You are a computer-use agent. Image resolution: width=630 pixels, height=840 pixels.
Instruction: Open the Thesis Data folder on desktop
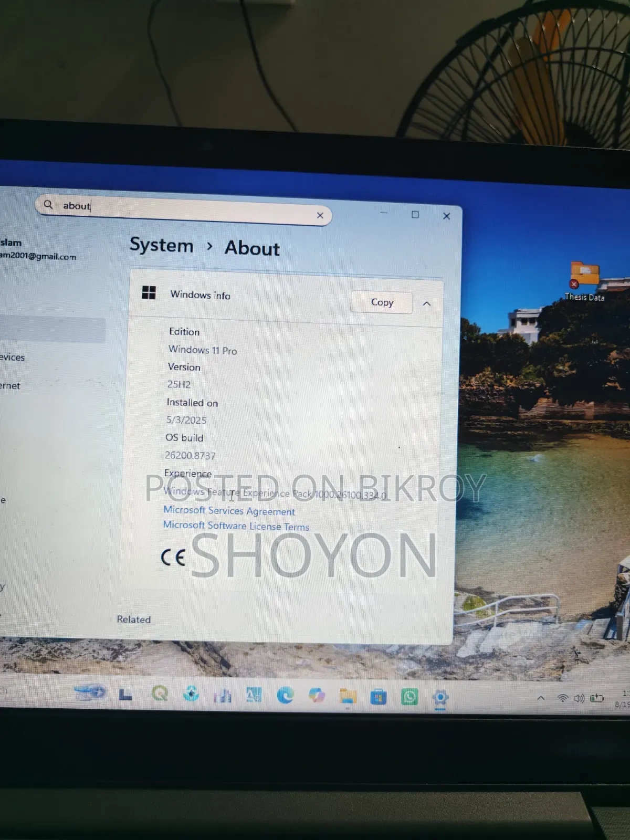coord(584,282)
